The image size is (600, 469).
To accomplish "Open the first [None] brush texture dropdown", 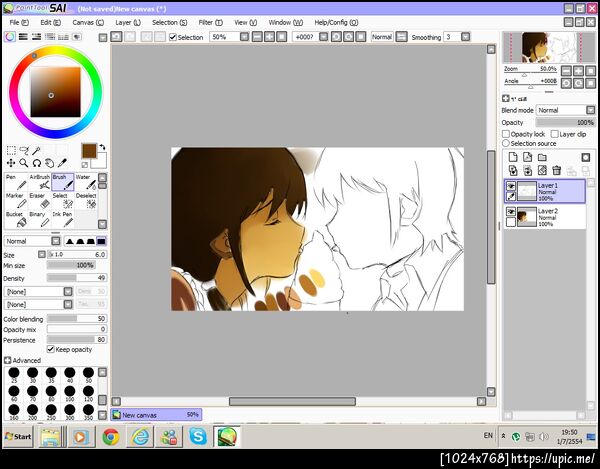I will tap(68, 291).
